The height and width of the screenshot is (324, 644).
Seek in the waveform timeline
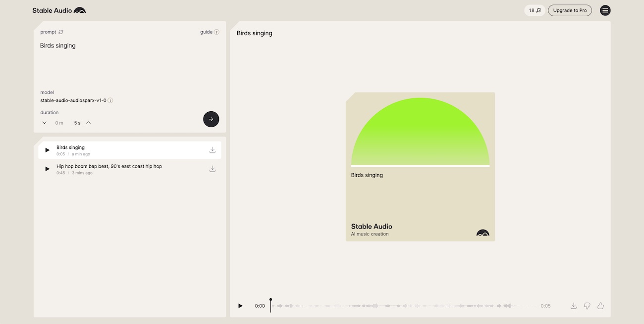[x=404, y=306]
